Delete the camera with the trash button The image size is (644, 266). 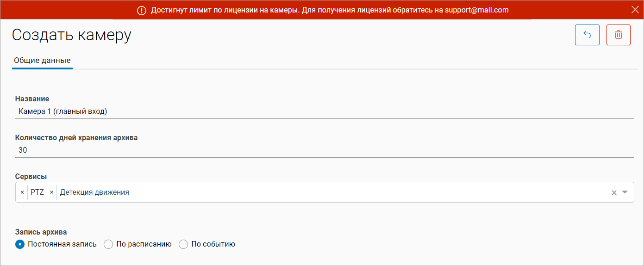(x=618, y=35)
